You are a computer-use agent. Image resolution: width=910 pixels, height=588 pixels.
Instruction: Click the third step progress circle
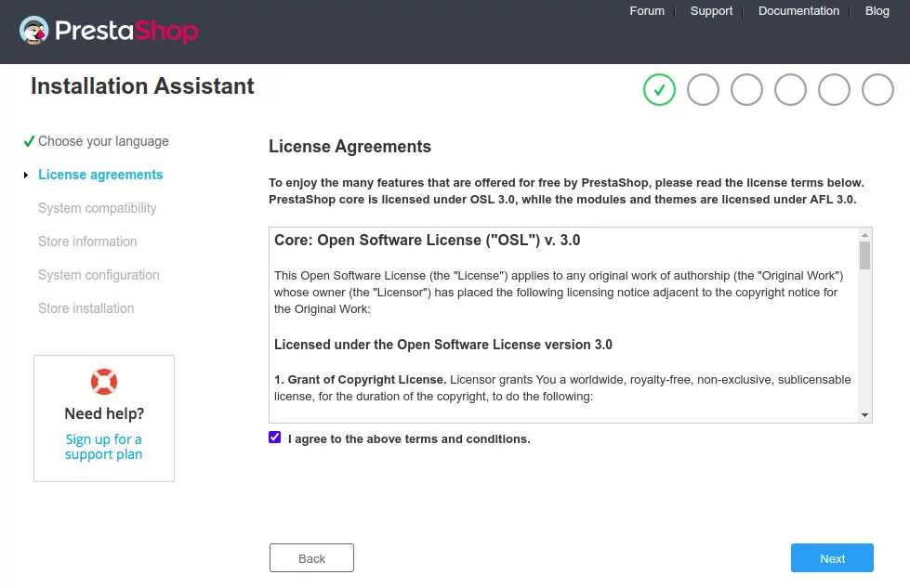click(x=746, y=90)
